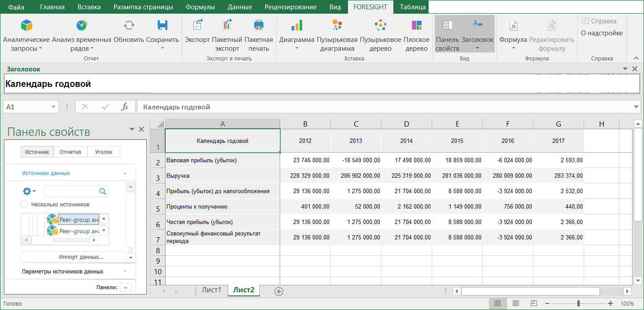Switch to page layout view in status bar
644x310 pixels.
click(515, 303)
